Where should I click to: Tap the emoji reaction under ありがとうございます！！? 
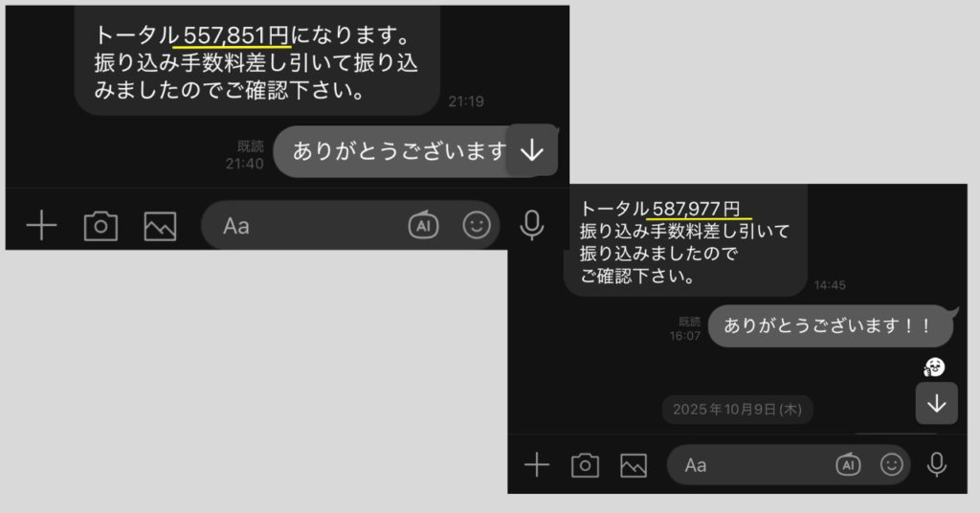[x=934, y=368]
